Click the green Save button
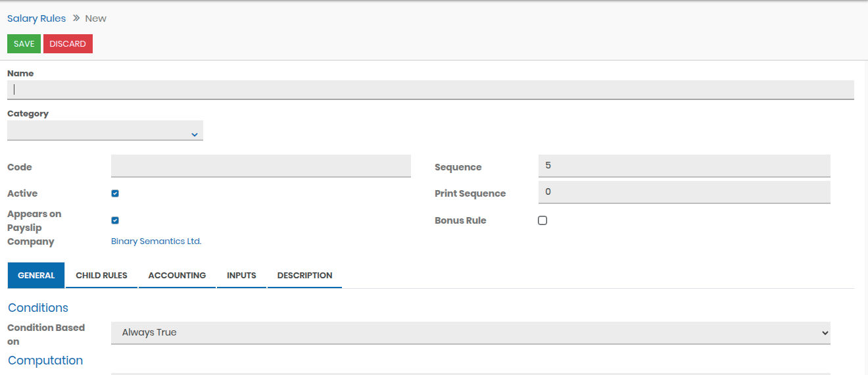Viewport: 868px width, 375px height. 24,44
